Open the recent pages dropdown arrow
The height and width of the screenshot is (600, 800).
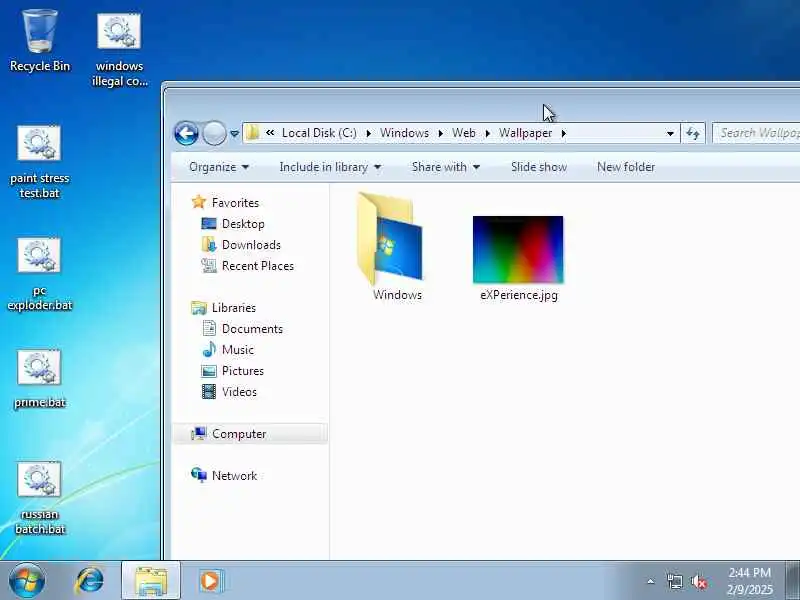point(234,134)
